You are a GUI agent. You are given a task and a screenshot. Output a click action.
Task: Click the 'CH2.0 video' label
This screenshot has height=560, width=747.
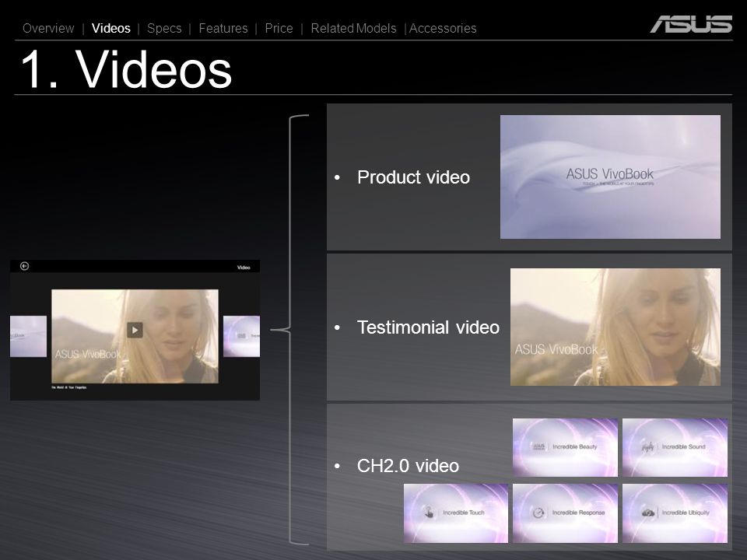(408, 466)
